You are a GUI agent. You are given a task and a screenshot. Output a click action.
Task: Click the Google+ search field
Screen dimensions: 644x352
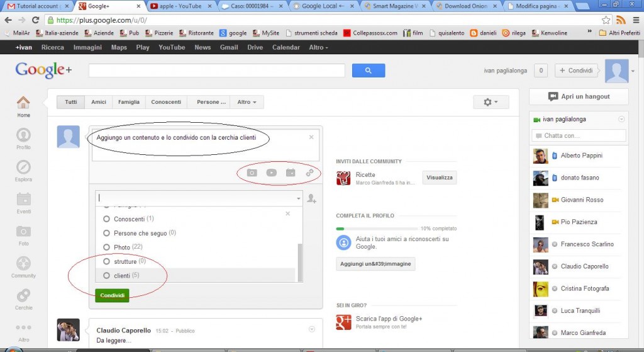[x=217, y=71]
